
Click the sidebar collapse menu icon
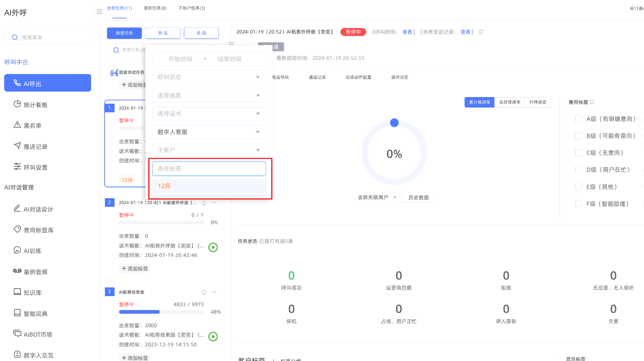pos(99,12)
